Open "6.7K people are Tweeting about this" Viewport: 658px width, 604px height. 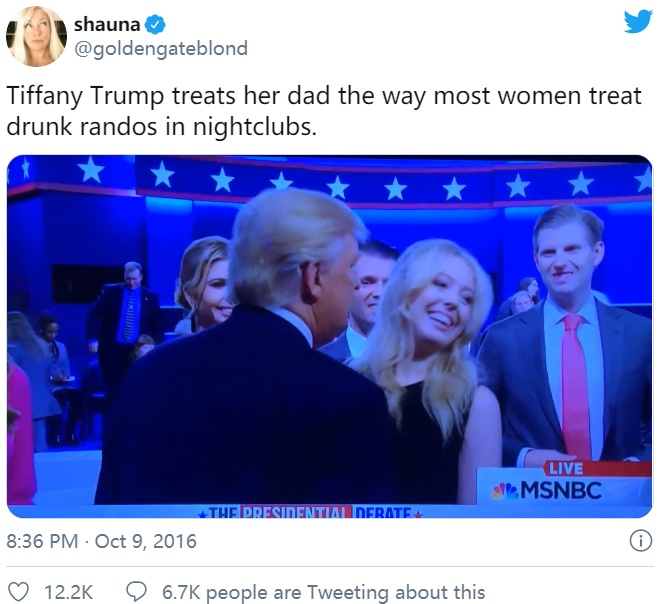[324, 592]
